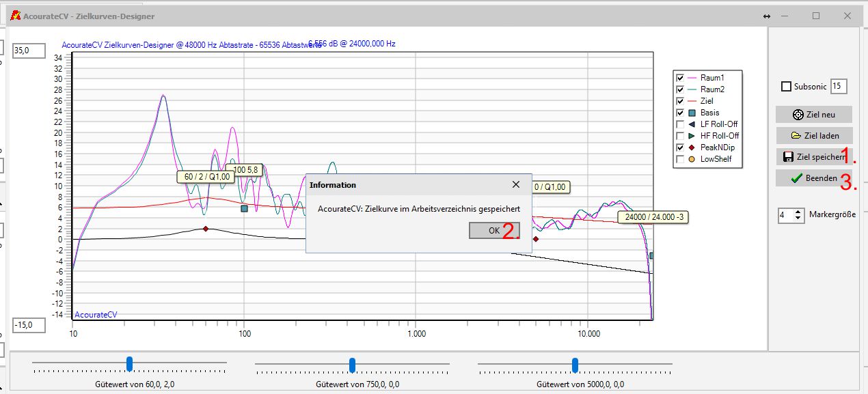The width and height of the screenshot is (868, 394).
Task: Open Ziel laden folder button
Action: click(x=814, y=136)
